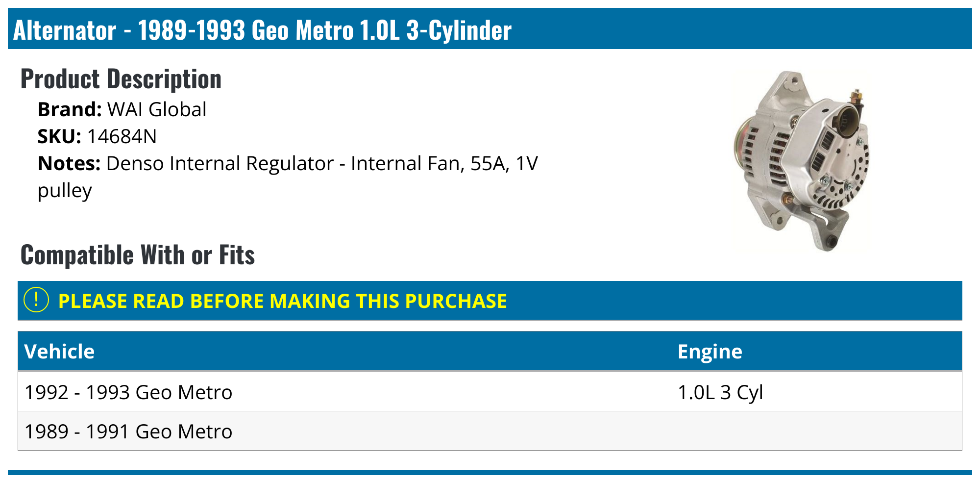Click the empty engine cell for 1989 - 1991
This screenshot has height=483, width=980.
click(x=813, y=432)
